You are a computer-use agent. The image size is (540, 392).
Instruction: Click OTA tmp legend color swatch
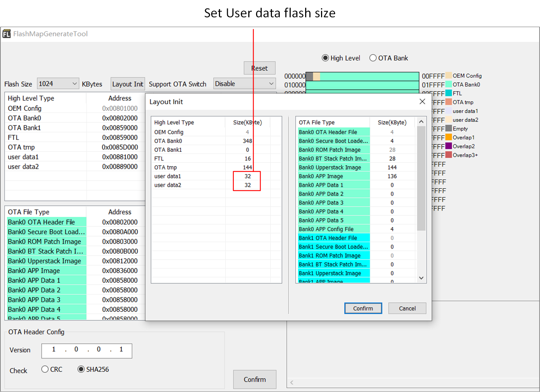449,102
